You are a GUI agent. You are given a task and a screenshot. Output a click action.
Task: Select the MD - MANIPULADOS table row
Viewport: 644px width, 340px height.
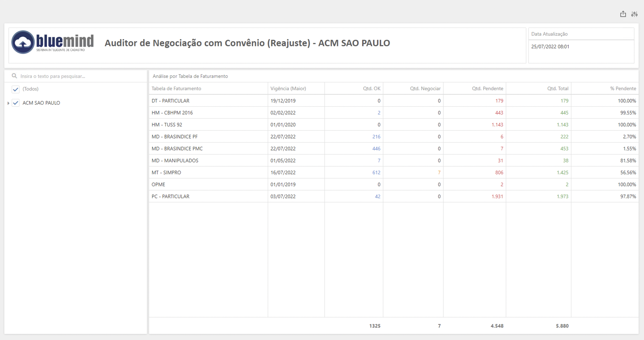tap(394, 160)
